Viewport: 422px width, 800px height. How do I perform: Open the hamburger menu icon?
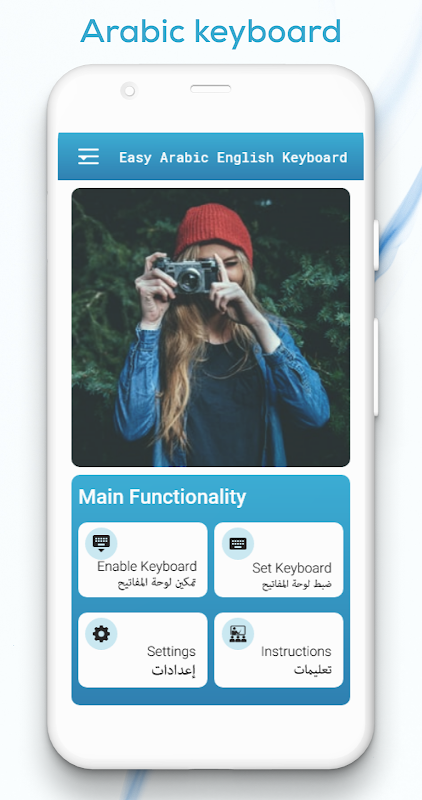88,156
